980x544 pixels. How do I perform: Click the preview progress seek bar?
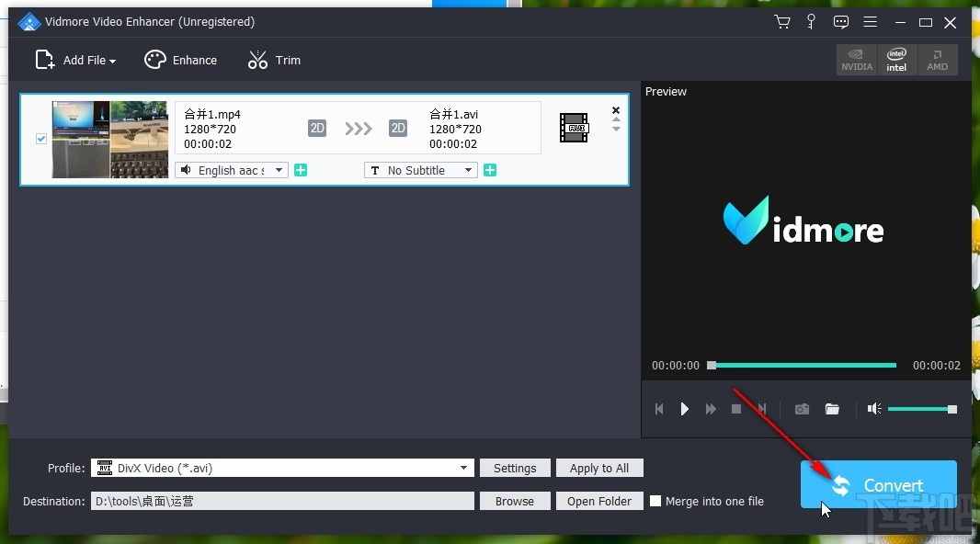pyautogui.click(x=803, y=366)
